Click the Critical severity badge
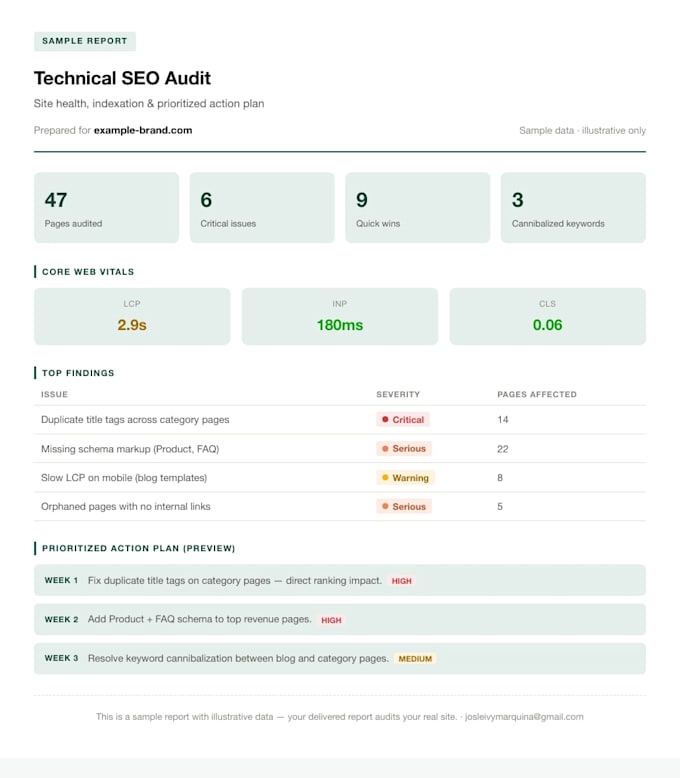680x778 pixels. click(403, 419)
